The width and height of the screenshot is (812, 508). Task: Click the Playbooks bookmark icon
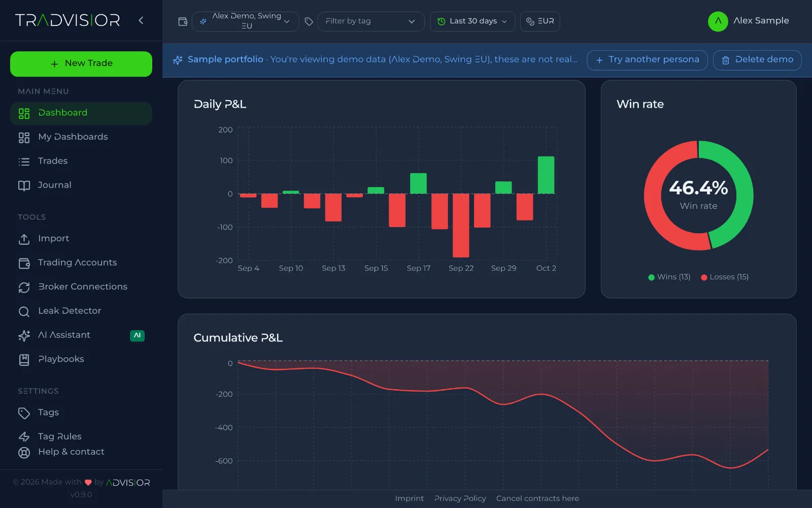point(24,360)
